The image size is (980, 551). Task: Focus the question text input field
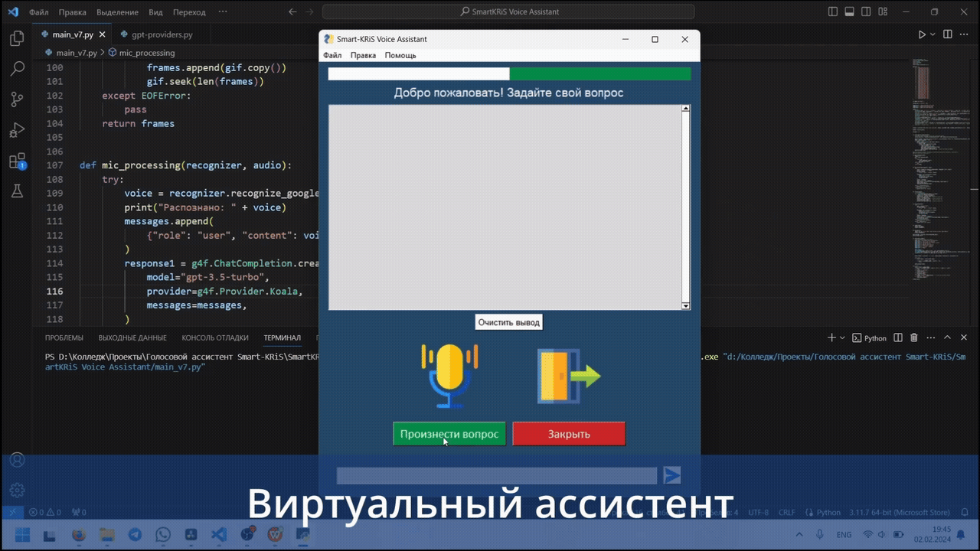point(497,476)
